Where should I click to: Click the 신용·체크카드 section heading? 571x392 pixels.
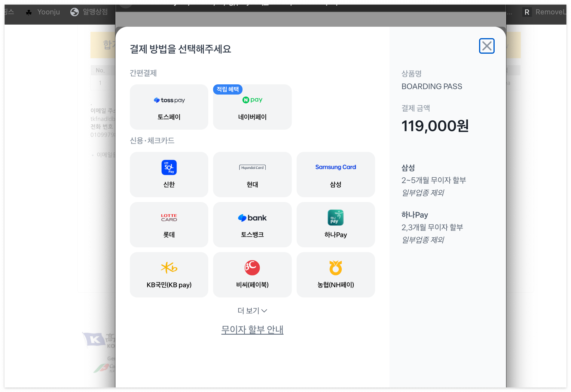coord(152,140)
